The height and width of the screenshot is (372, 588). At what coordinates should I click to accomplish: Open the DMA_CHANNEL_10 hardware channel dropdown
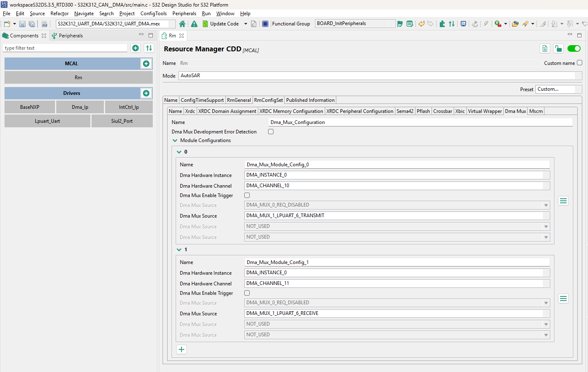coord(397,186)
